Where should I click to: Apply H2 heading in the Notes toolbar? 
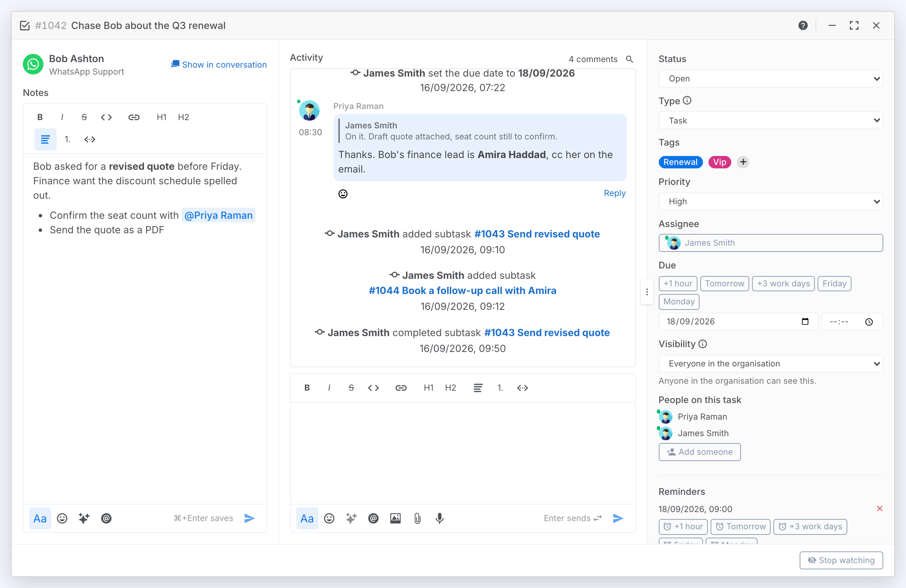(x=183, y=117)
